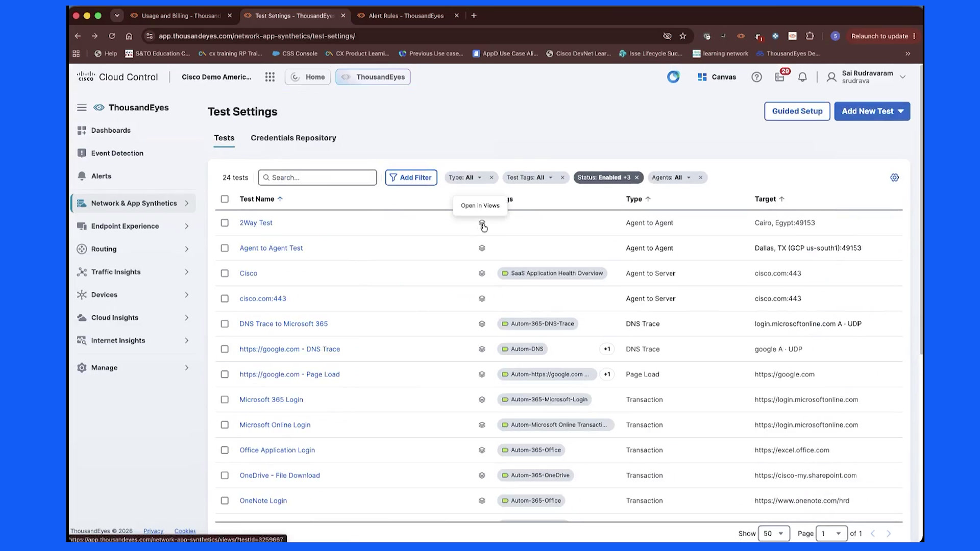This screenshot has width=980, height=551.
Task: Switch to Alert Rules browser tab
Action: 406,16
